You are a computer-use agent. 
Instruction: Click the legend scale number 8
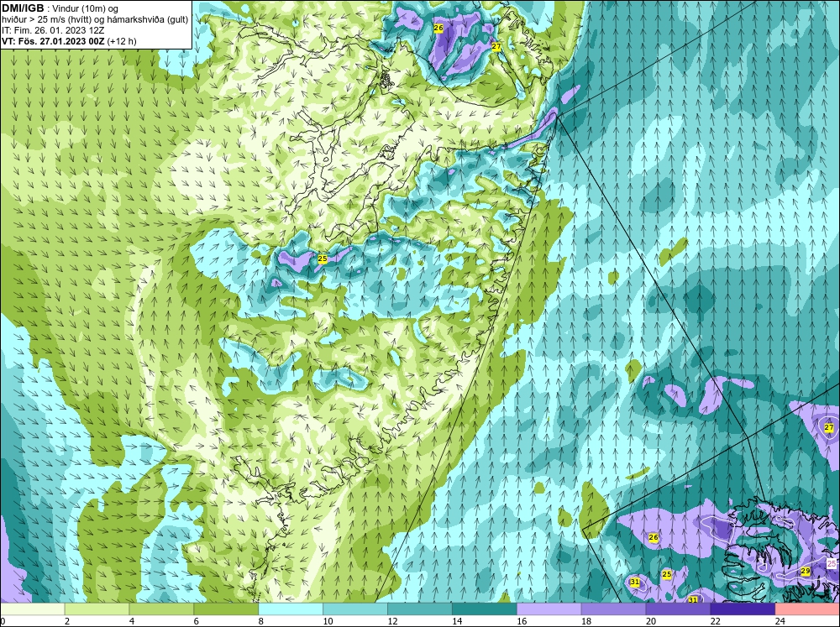pos(261,621)
